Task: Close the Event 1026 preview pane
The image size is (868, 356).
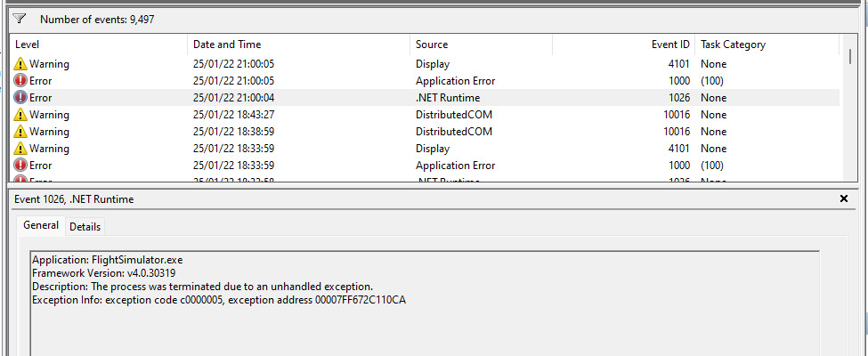Action: pyautogui.click(x=844, y=199)
